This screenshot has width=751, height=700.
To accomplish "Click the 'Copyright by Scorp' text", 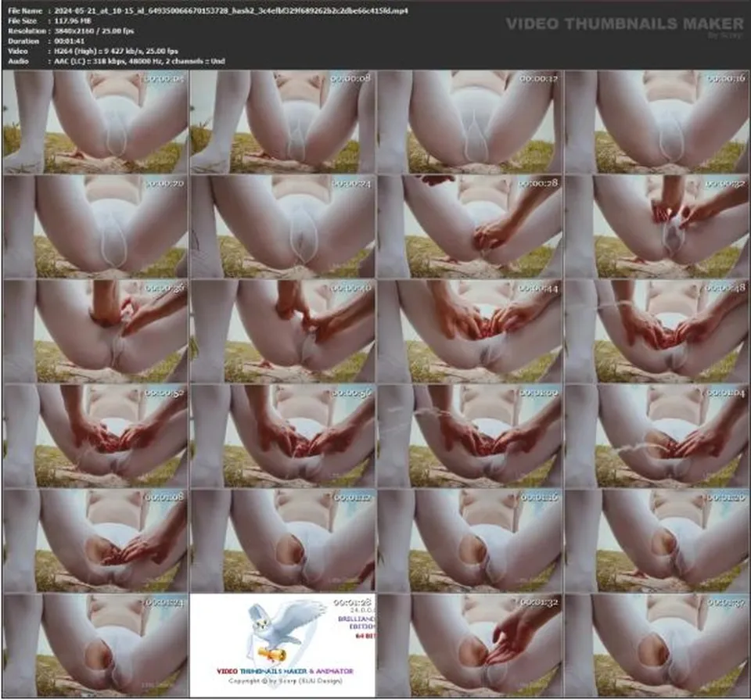I will pyautogui.click(x=286, y=681).
